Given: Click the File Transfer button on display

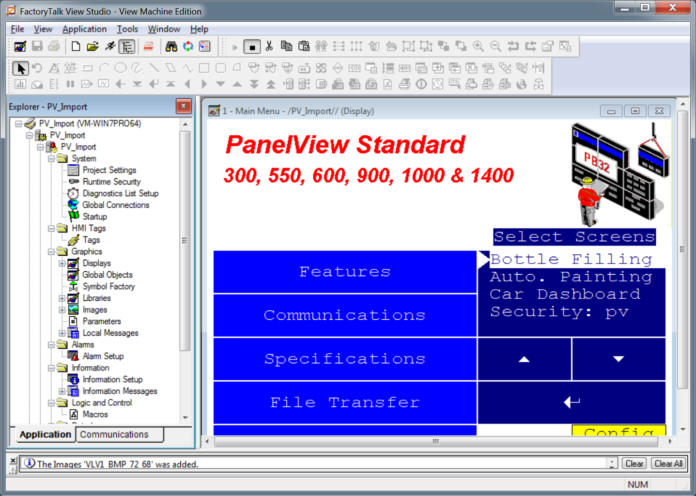Looking at the screenshot, I should 345,402.
